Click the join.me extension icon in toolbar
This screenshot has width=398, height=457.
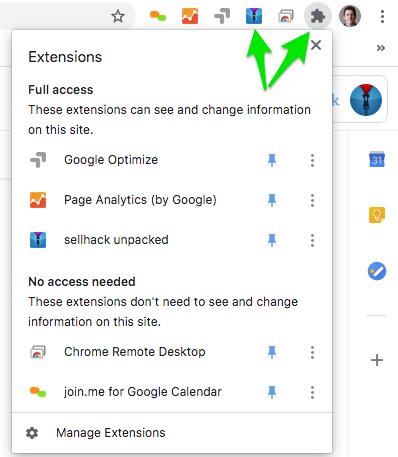click(158, 16)
